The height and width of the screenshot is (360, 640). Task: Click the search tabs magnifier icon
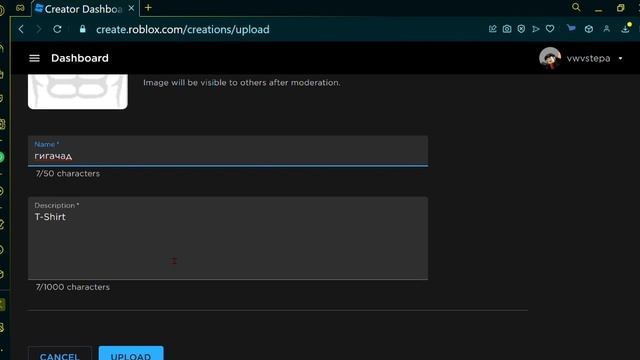pyautogui.click(x=576, y=7)
